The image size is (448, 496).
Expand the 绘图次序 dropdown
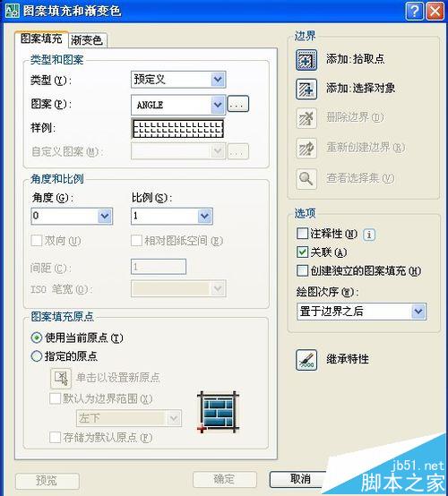tap(362, 312)
